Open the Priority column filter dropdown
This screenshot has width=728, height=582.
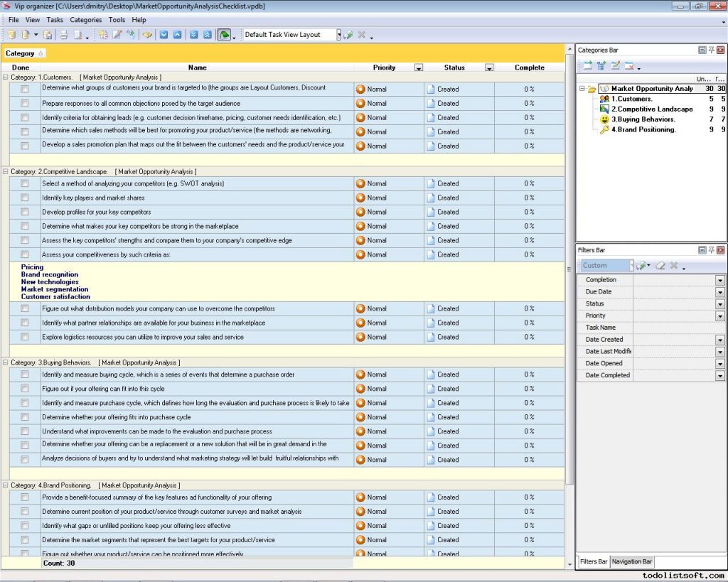[419, 67]
